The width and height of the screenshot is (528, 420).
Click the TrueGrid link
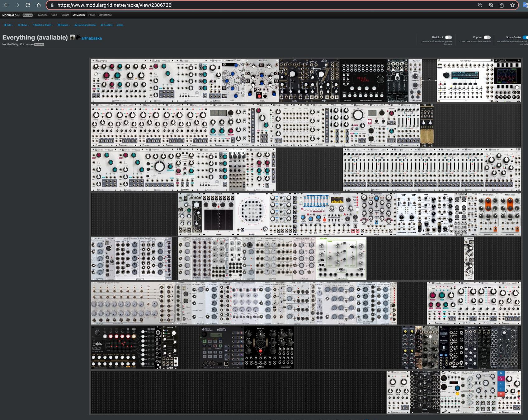(x=106, y=25)
